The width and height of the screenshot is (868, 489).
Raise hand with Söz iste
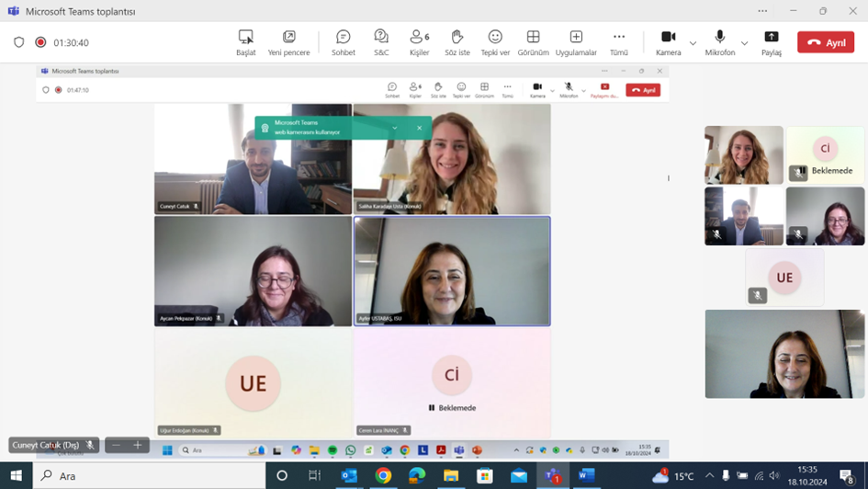(x=457, y=41)
